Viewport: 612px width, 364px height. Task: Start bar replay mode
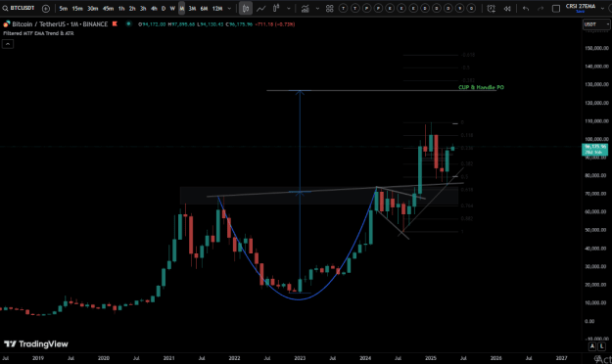[x=507, y=8]
